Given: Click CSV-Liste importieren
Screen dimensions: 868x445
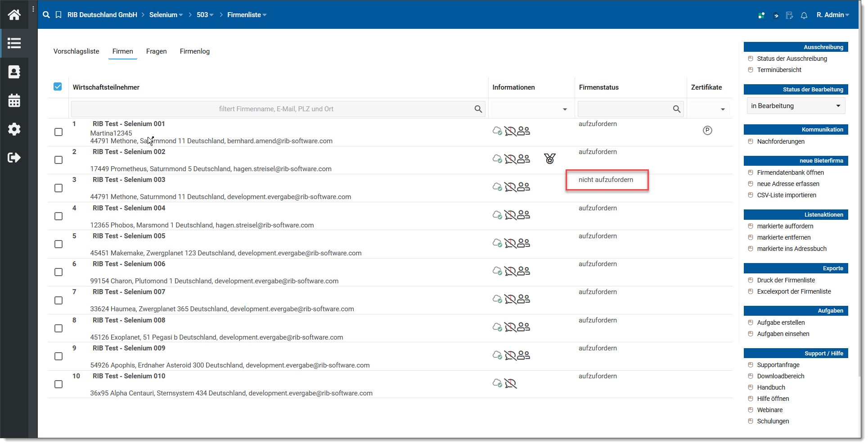Looking at the screenshot, I should pos(787,195).
